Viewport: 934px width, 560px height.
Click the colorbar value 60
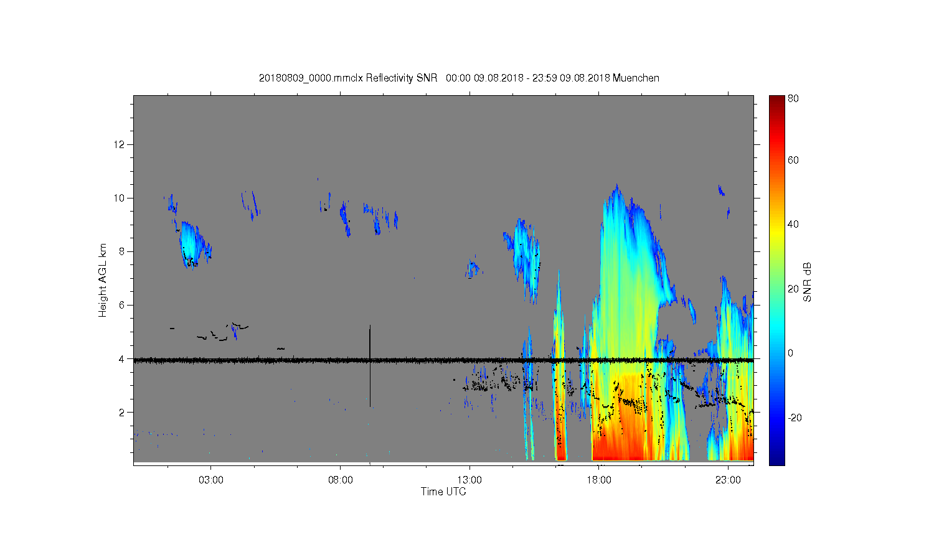pos(793,160)
